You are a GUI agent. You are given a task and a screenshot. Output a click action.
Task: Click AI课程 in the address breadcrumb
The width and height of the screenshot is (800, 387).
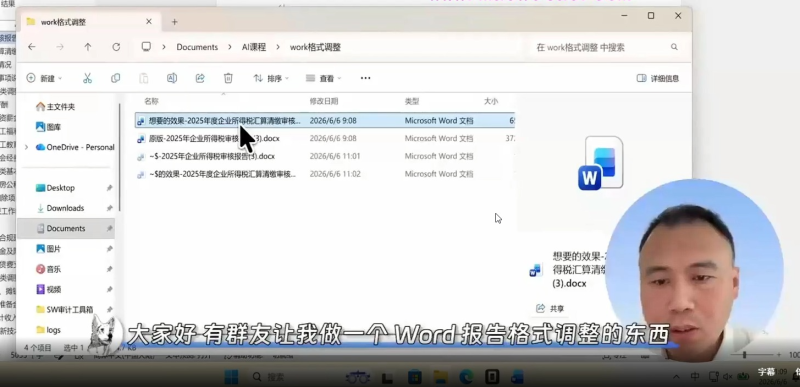coord(254,47)
